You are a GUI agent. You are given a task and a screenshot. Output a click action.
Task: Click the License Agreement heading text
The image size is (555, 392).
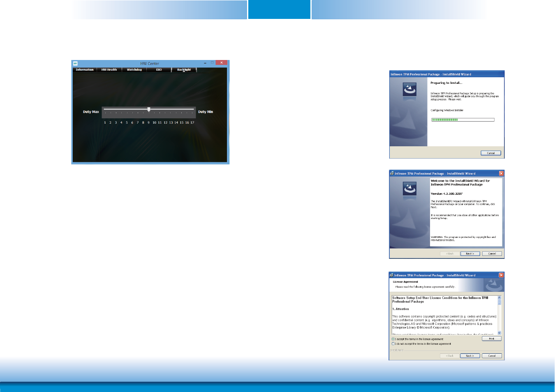(405, 282)
